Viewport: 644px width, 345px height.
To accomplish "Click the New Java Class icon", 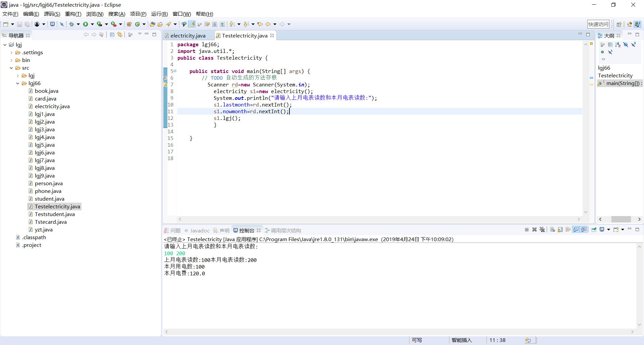I will click(x=138, y=24).
